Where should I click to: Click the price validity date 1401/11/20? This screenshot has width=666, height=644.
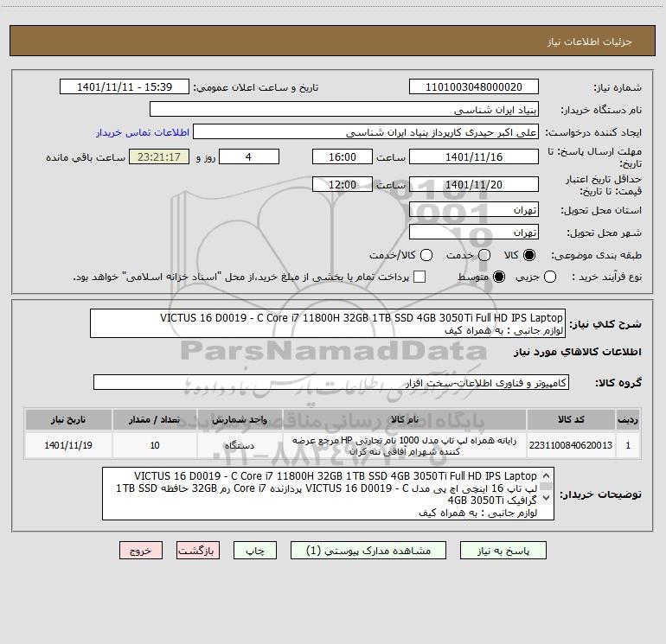coord(474,184)
